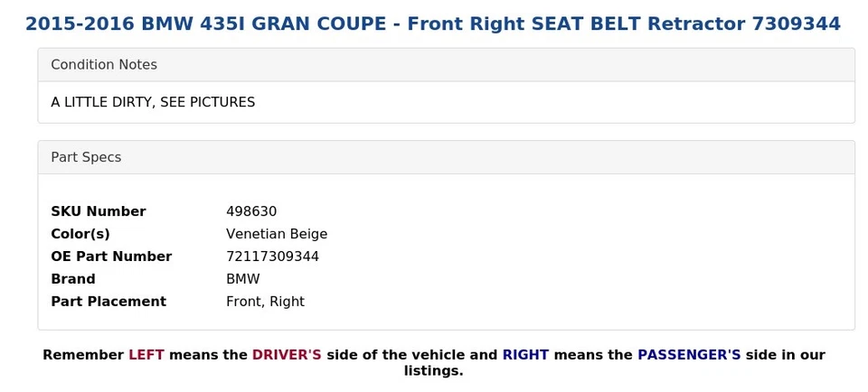Click the "Front, Right" placement value

(265, 302)
